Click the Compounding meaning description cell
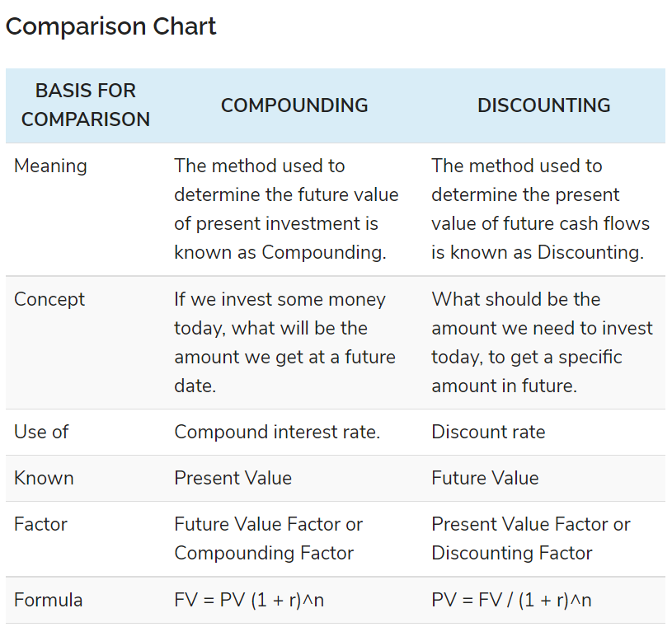 286,209
